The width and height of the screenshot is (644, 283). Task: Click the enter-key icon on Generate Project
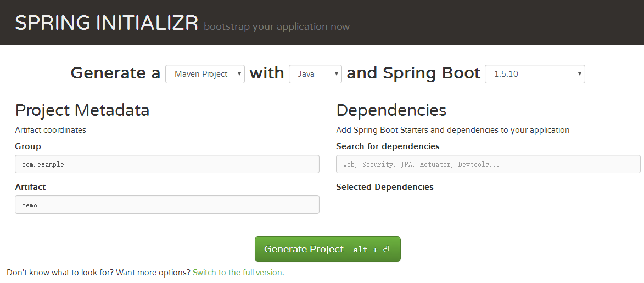click(385, 249)
